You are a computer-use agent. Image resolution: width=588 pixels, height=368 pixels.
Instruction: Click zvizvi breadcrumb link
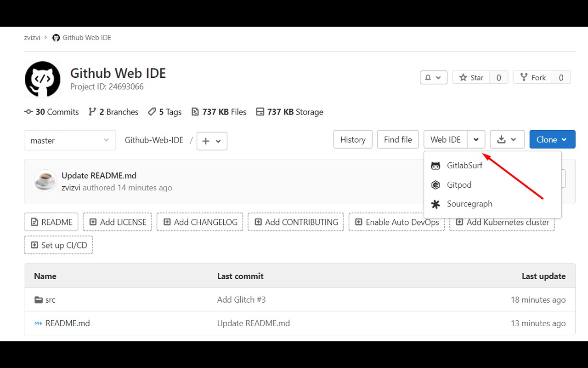coord(32,38)
